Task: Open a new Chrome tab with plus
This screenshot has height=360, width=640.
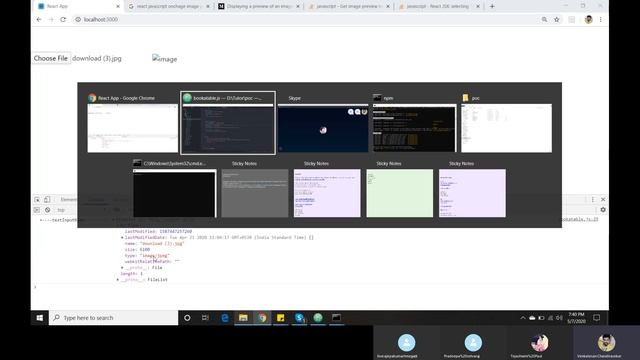Action: coord(492,6)
